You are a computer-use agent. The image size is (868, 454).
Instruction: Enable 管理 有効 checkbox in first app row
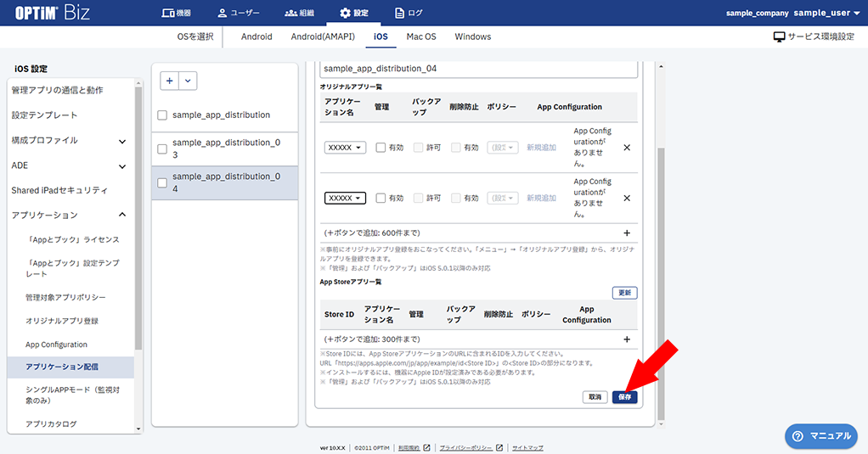[380, 148]
